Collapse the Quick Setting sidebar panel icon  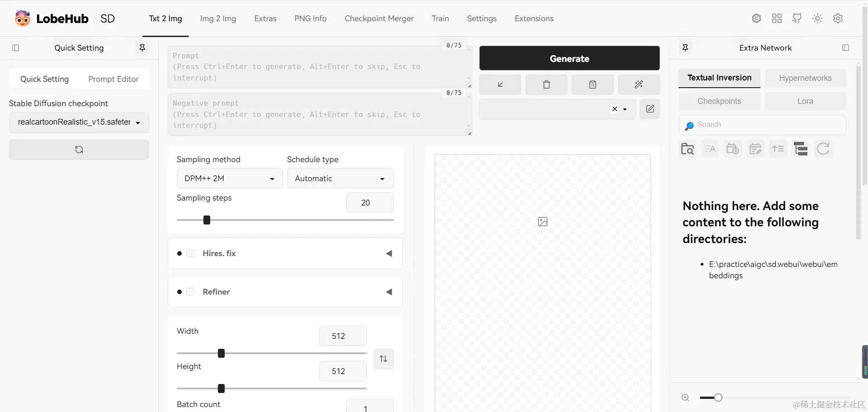pos(16,48)
